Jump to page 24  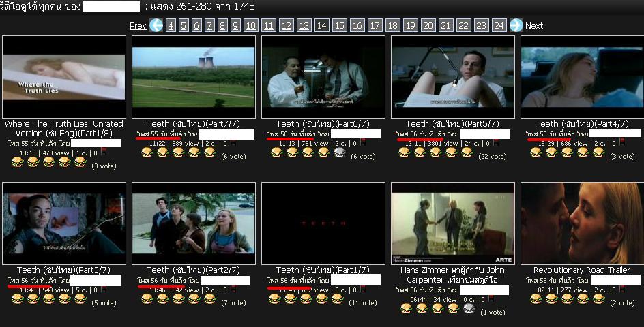pos(499,25)
